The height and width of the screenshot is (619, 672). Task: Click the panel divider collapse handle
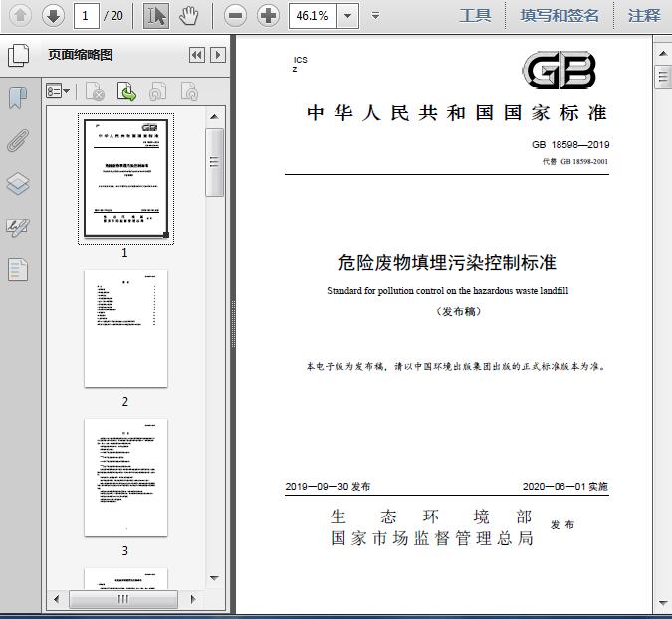click(234, 324)
